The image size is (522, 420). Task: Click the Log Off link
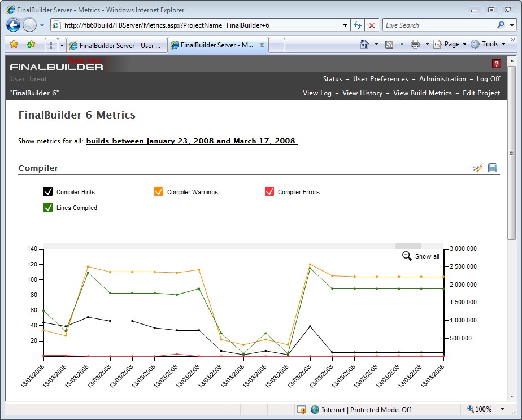pos(488,79)
